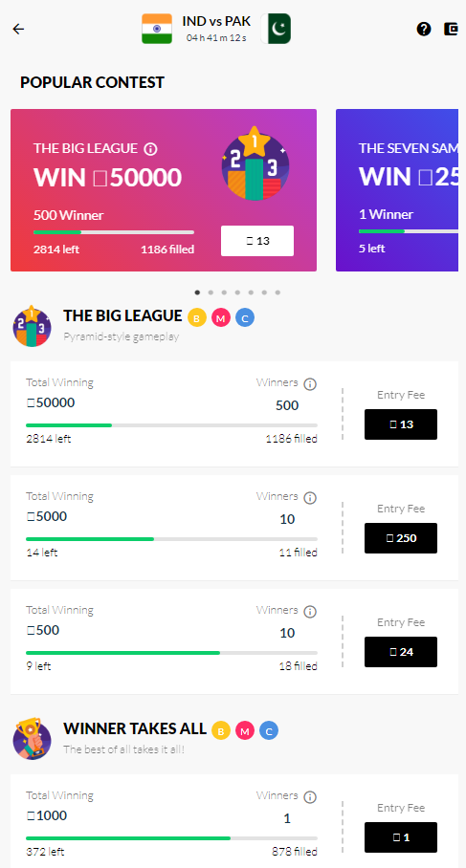Pay entry fee 250 for 5000 contest

click(x=401, y=538)
